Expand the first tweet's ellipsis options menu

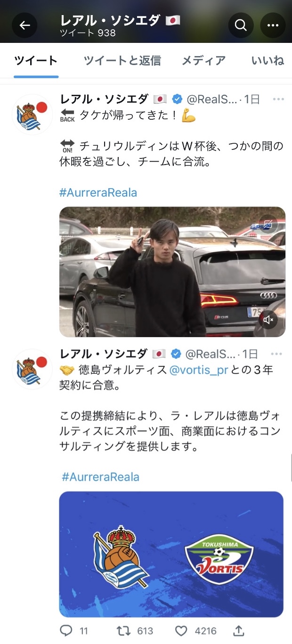[x=279, y=99]
